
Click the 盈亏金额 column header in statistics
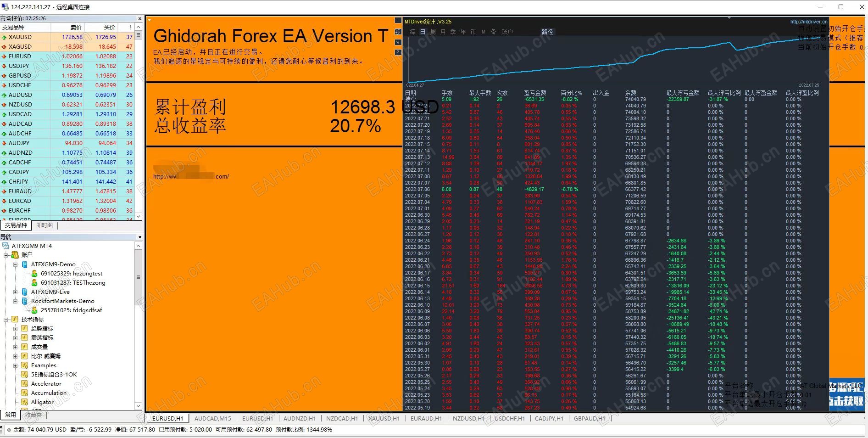[x=535, y=93]
